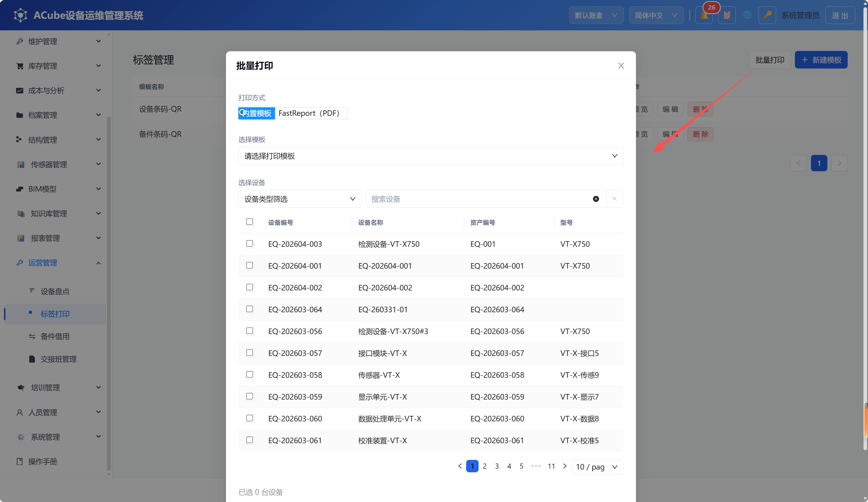
Task: Click the gear icon beside 系统管理
Action: [x=21, y=437]
